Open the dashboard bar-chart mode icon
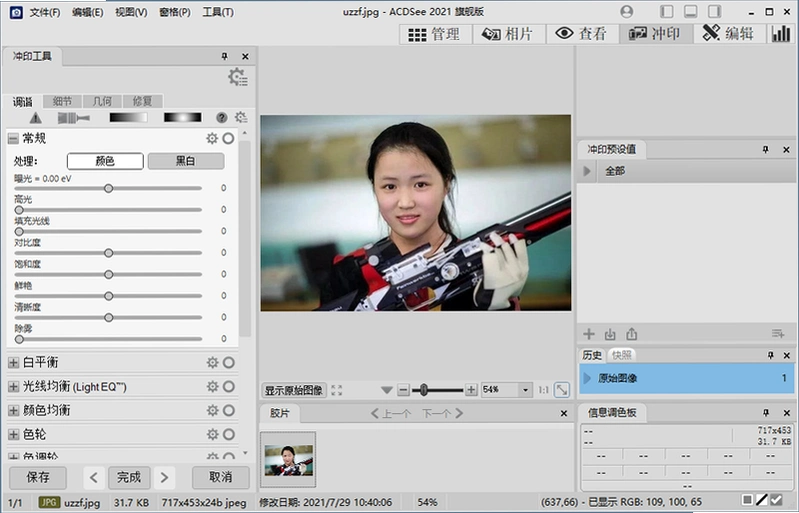Viewport: 799px width, 513px height. [781, 34]
